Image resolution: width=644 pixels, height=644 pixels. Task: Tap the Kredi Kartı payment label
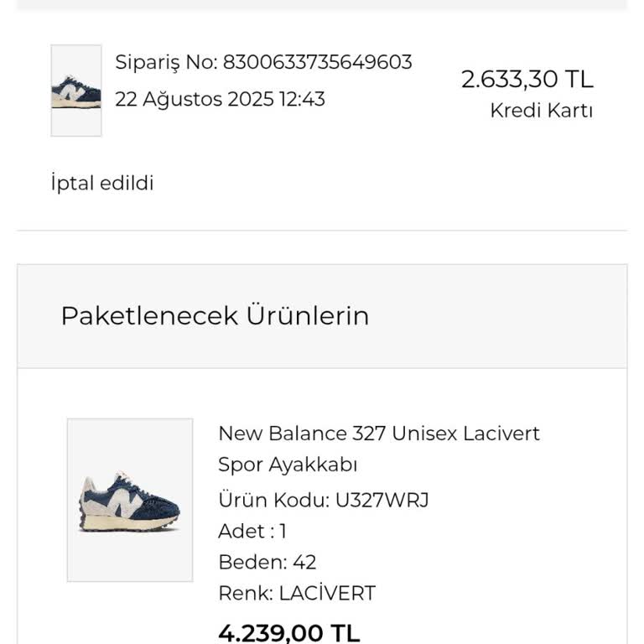(x=541, y=111)
